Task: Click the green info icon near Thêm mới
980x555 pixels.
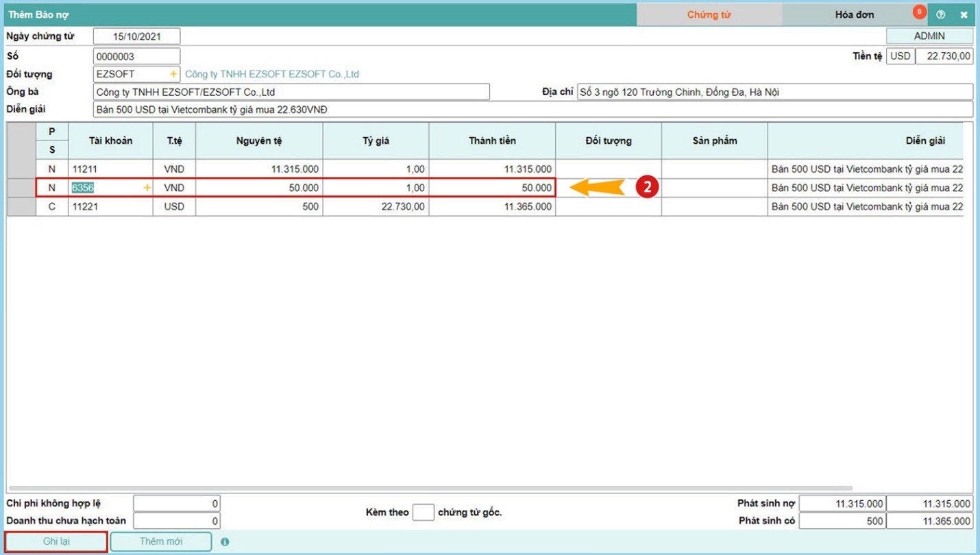Action: 225,542
